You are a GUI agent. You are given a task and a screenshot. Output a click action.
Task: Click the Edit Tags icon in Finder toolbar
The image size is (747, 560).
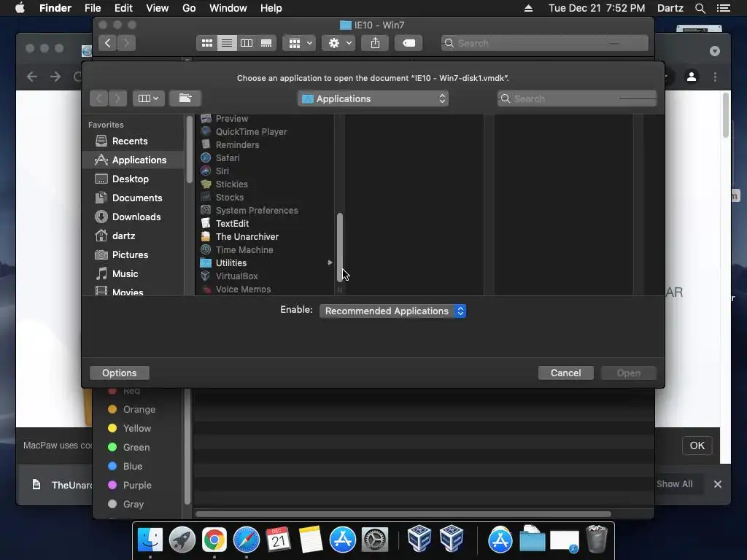click(x=409, y=43)
